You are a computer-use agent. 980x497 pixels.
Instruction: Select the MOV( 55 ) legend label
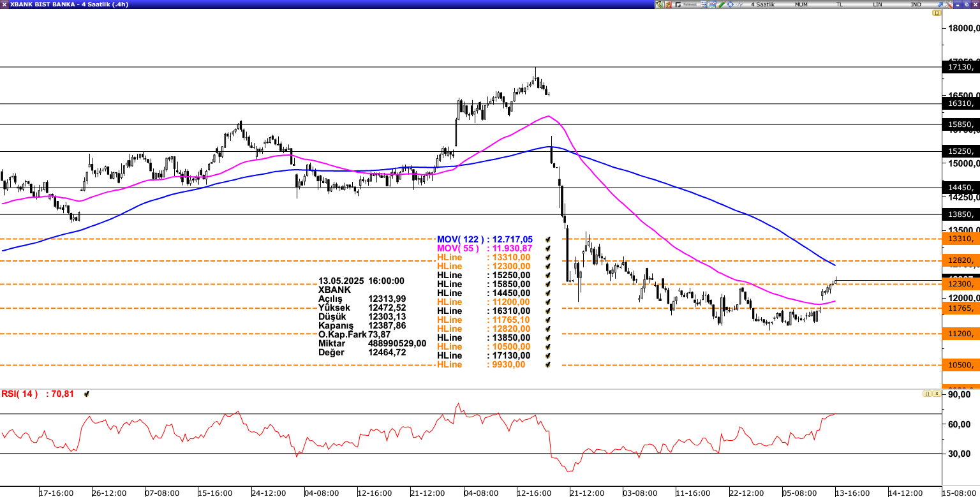click(x=458, y=248)
